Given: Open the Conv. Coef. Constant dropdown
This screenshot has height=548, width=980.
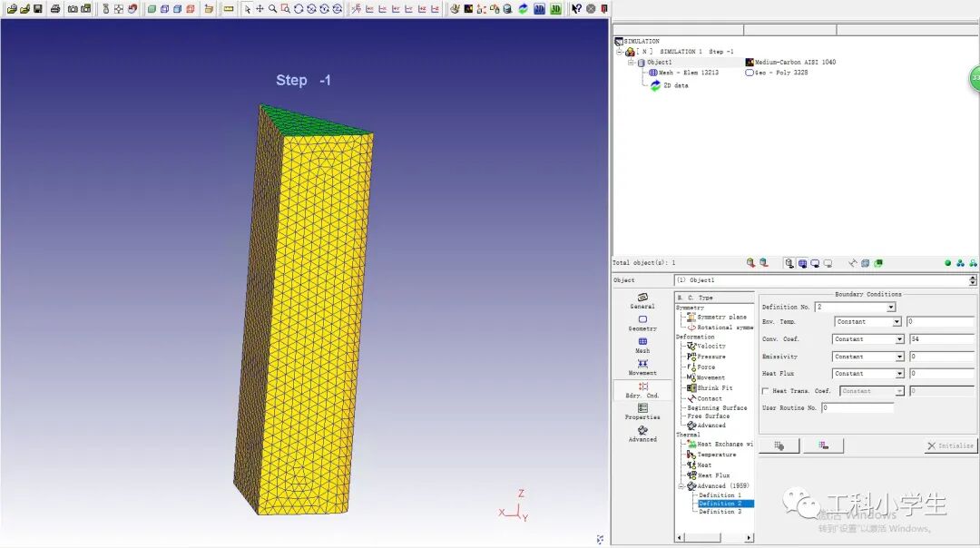Looking at the screenshot, I should (x=899, y=338).
